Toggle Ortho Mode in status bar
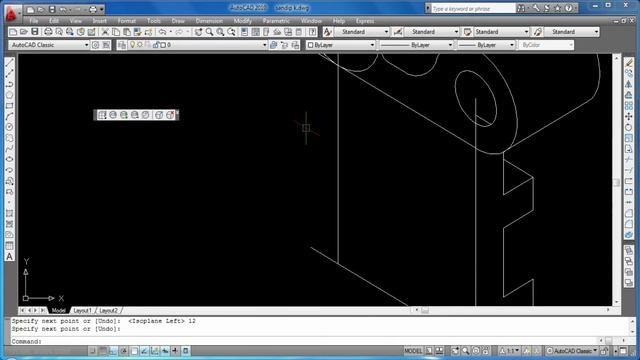Image resolution: width=640 pixels, height=360 pixels. [113, 351]
